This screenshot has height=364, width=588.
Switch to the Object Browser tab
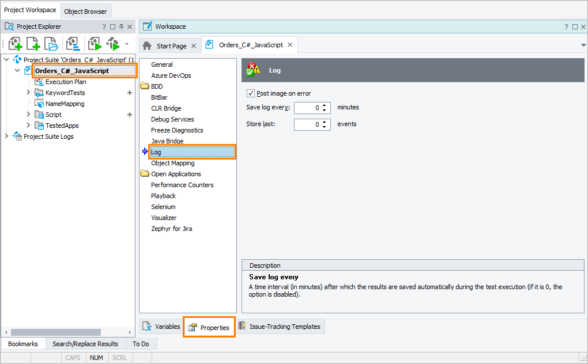(85, 10)
